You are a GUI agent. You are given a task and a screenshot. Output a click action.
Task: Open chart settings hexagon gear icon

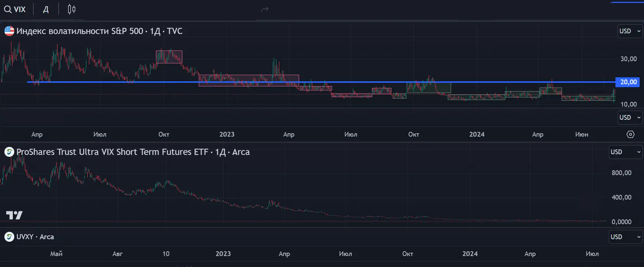tap(630, 134)
